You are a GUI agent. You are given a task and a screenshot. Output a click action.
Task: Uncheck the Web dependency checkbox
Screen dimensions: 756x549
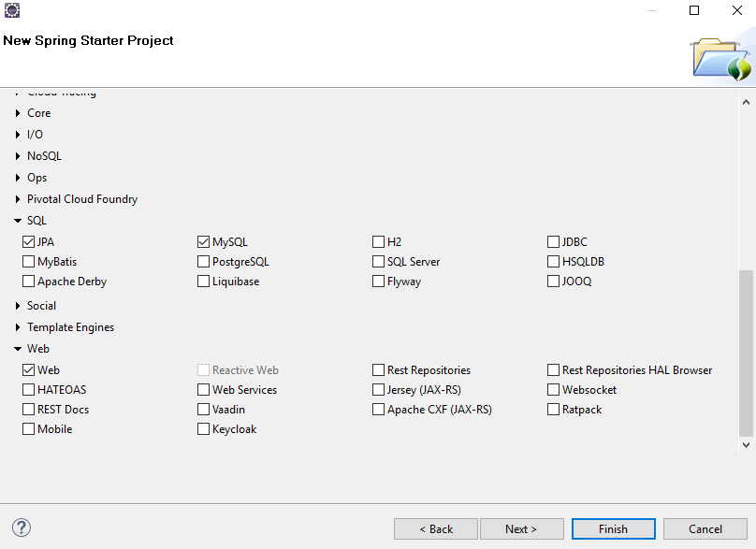[28, 370]
